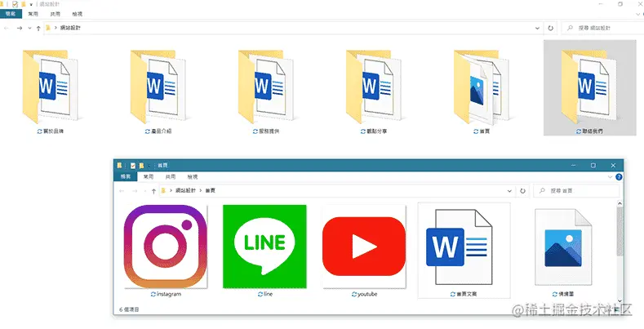Image resolution: width=644 pixels, height=329 pixels.
Task: Maximize the 首頁 window
Action: [x=593, y=166]
